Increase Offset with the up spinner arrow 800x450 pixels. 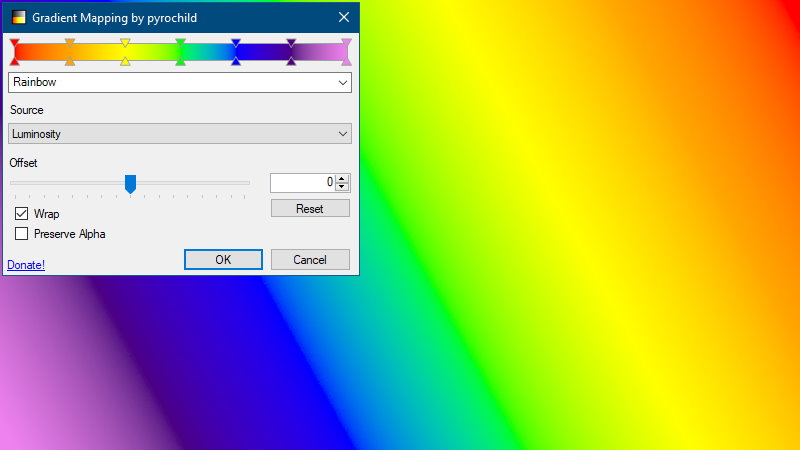(342, 178)
